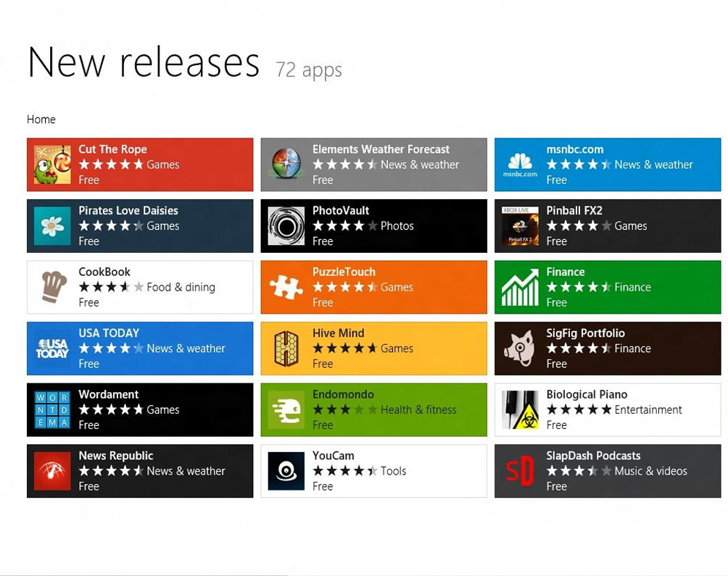Open the PuzzleTouch puzzle piece icon
728x576 pixels.
(x=286, y=287)
